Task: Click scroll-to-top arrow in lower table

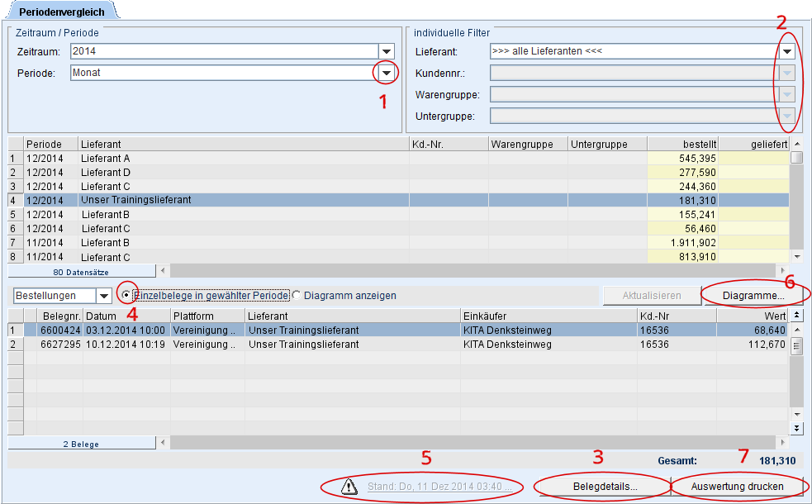Action: click(796, 315)
